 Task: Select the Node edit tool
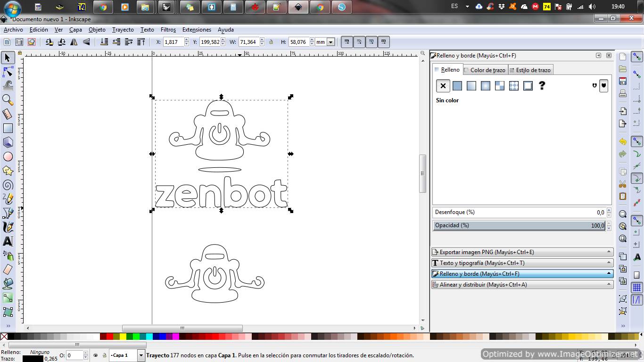pyautogui.click(x=8, y=72)
